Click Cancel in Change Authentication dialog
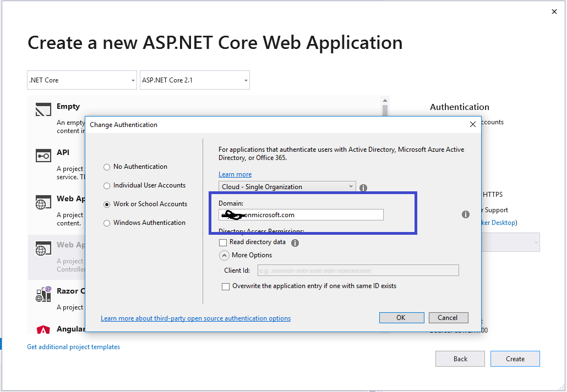The image size is (567, 392). click(449, 318)
